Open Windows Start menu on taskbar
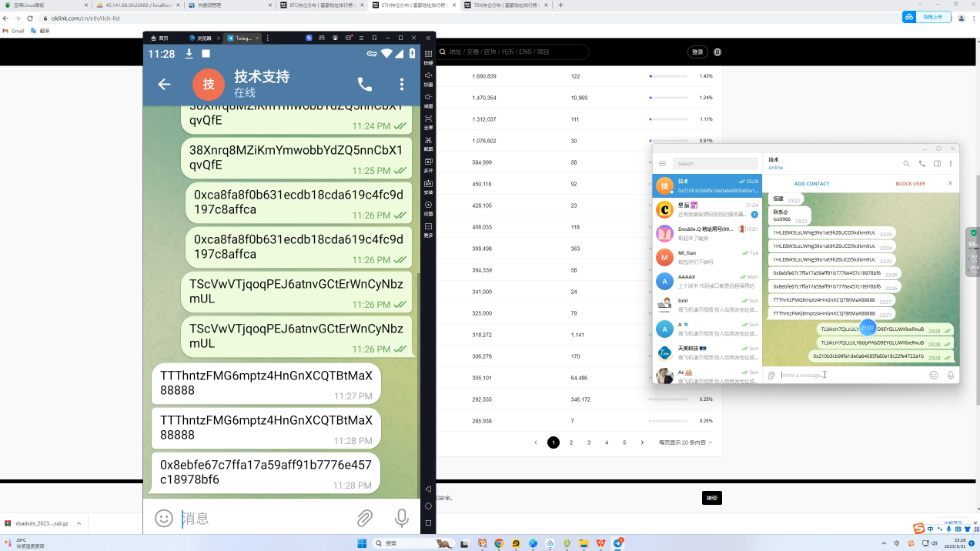980x551 pixels. coord(361,543)
